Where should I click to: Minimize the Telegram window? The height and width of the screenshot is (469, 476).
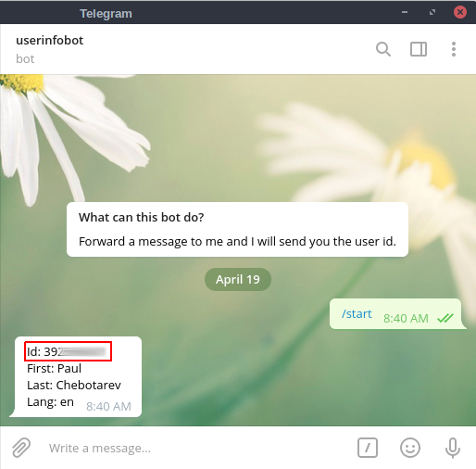[x=405, y=12]
